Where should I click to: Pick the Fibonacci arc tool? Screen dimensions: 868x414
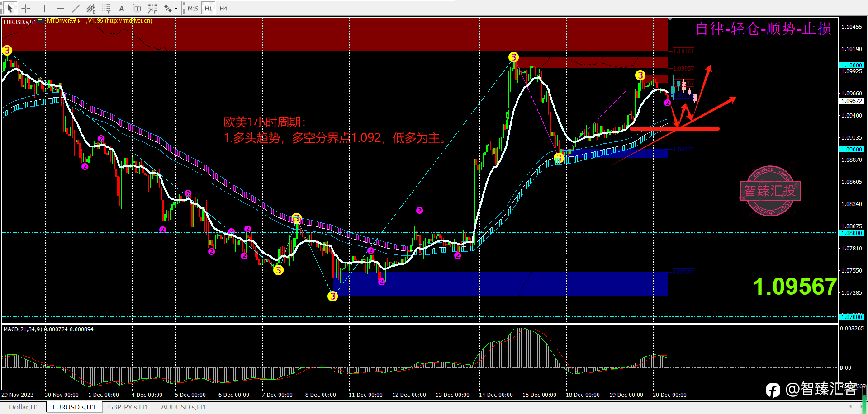tap(152, 8)
